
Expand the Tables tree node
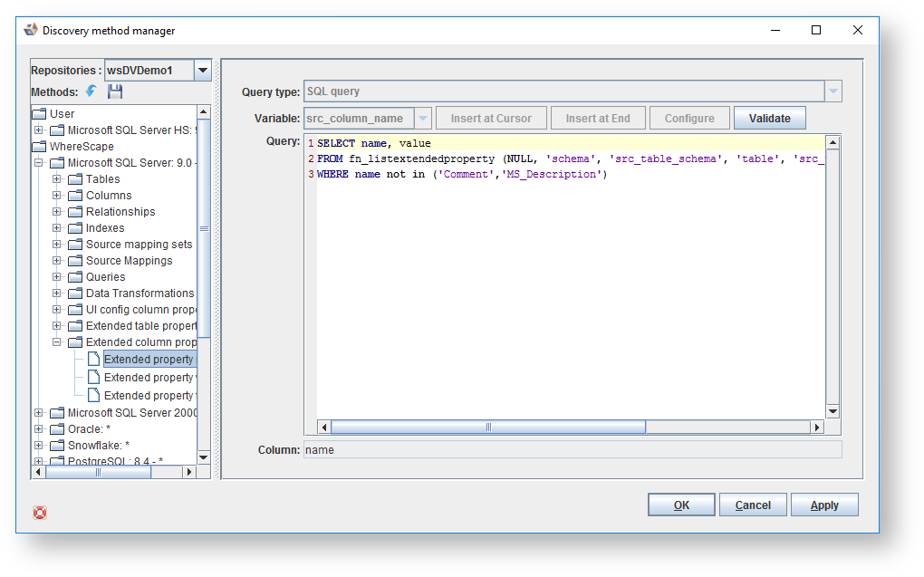57,179
